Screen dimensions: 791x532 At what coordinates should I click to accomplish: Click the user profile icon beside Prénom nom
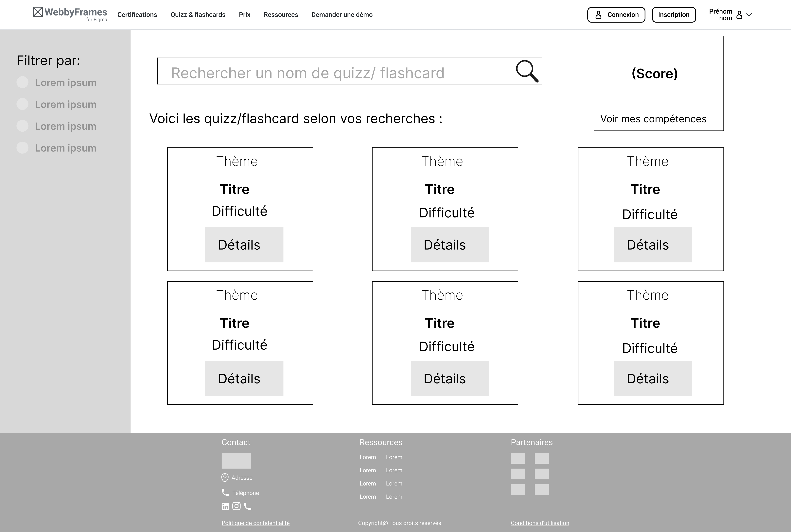point(739,15)
